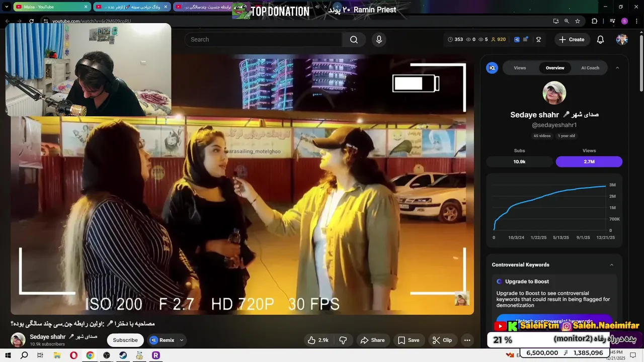The image size is (644, 362).
Task: Click the vidIQ panel round logo icon
Action: tap(492, 68)
